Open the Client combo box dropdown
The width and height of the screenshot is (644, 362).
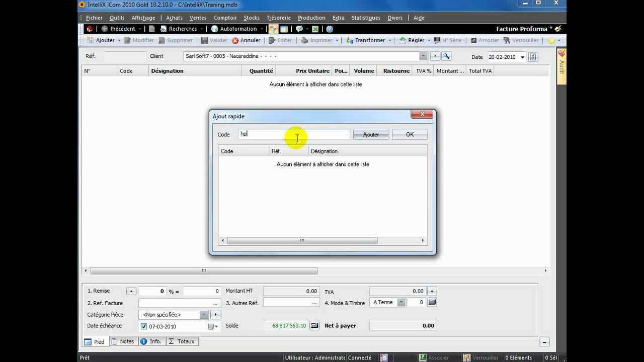pos(423,56)
